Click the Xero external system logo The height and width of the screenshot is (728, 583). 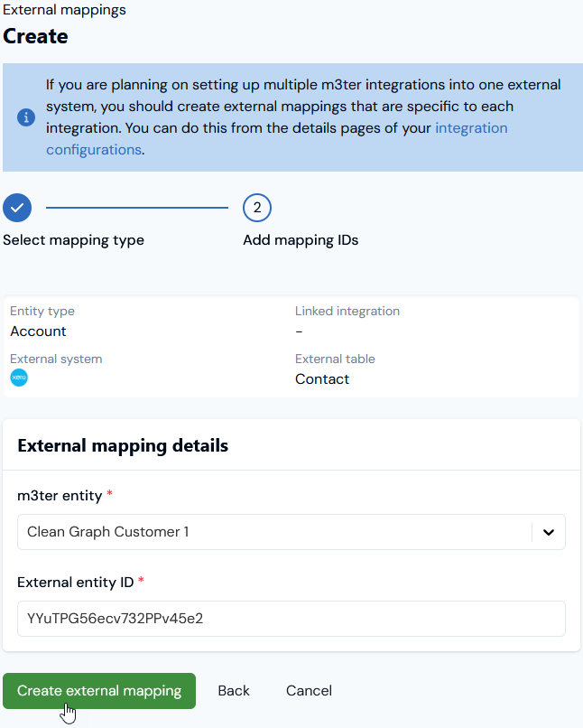tap(19, 378)
